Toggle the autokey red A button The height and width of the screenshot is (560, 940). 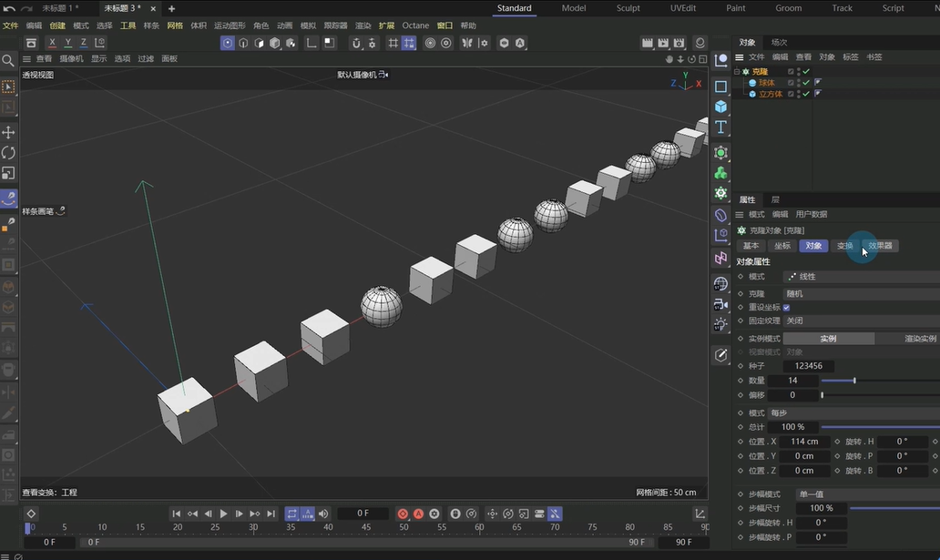(418, 514)
